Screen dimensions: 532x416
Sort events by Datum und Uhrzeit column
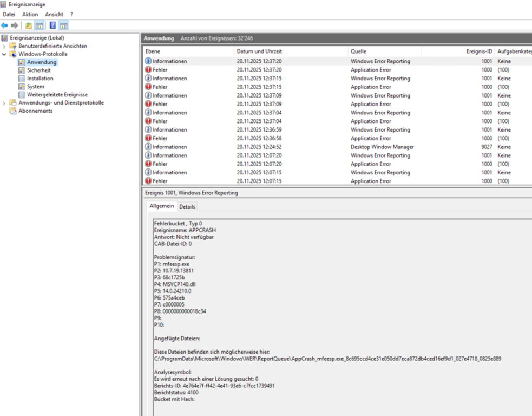pos(259,51)
